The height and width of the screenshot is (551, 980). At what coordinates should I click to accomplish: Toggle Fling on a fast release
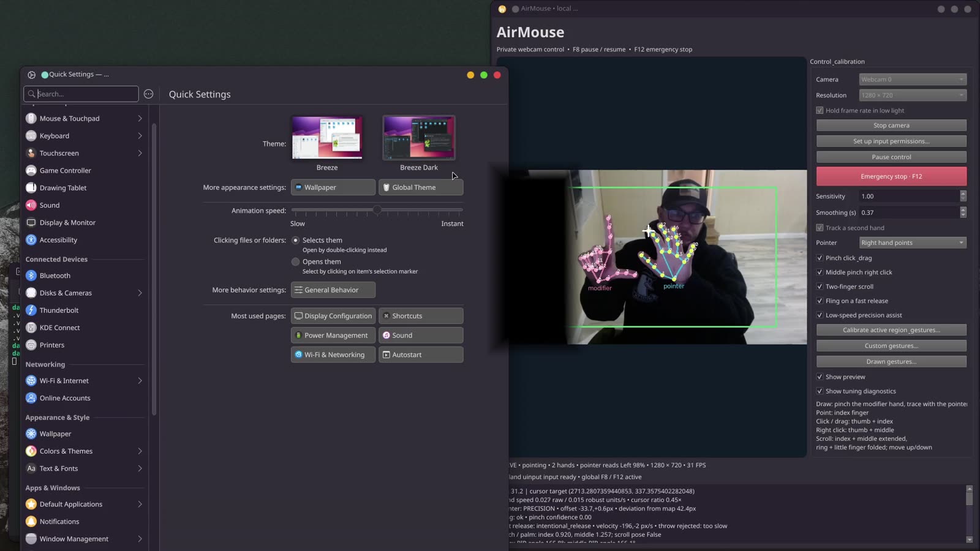point(820,301)
